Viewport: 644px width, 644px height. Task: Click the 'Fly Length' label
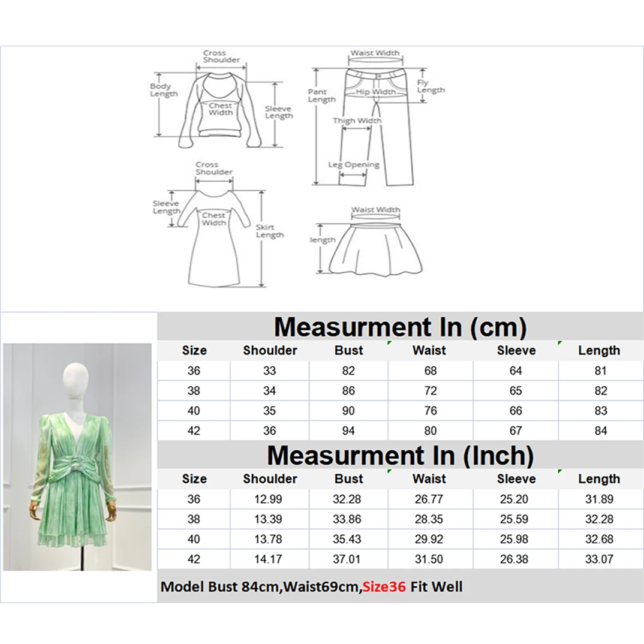(x=431, y=86)
